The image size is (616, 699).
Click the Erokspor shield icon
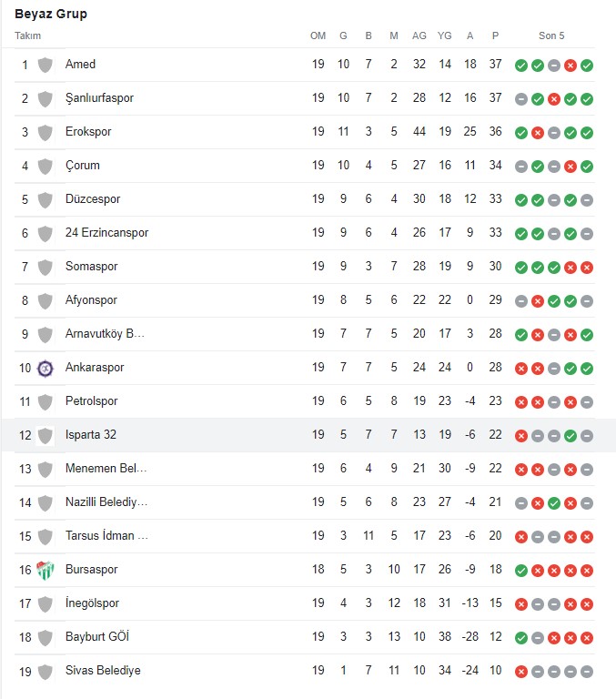pyautogui.click(x=45, y=132)
